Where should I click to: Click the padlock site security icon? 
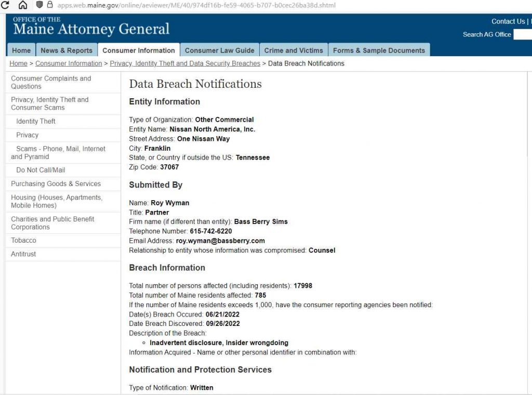[x=50, y=5]
